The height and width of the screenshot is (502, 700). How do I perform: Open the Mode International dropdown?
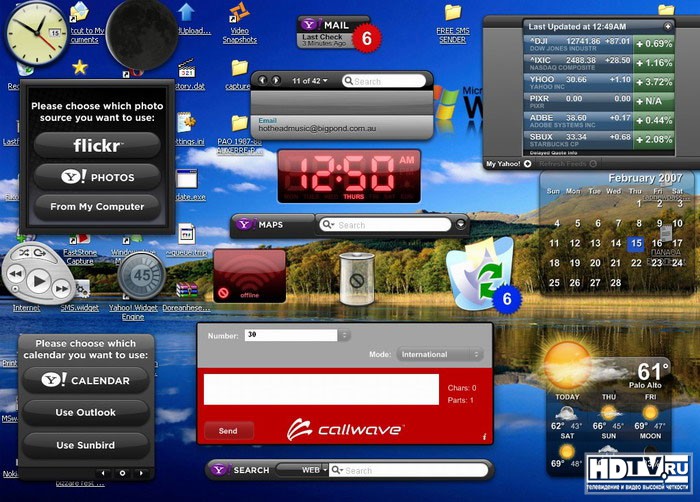point(440,354)
